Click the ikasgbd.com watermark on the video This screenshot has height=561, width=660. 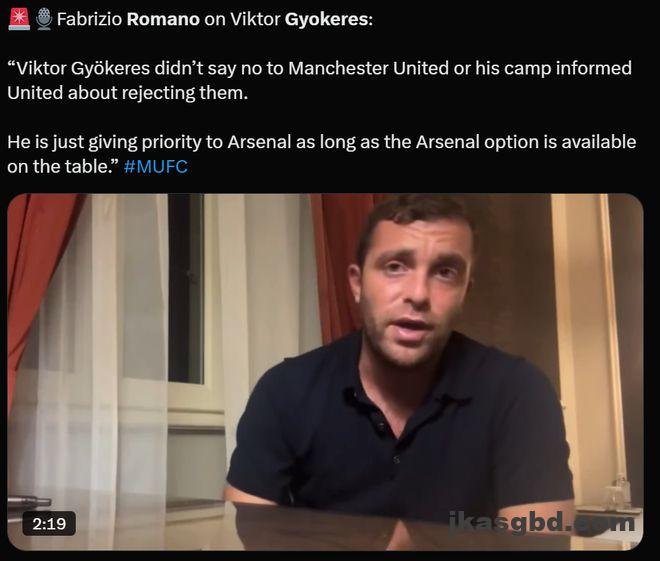point(542,523)
